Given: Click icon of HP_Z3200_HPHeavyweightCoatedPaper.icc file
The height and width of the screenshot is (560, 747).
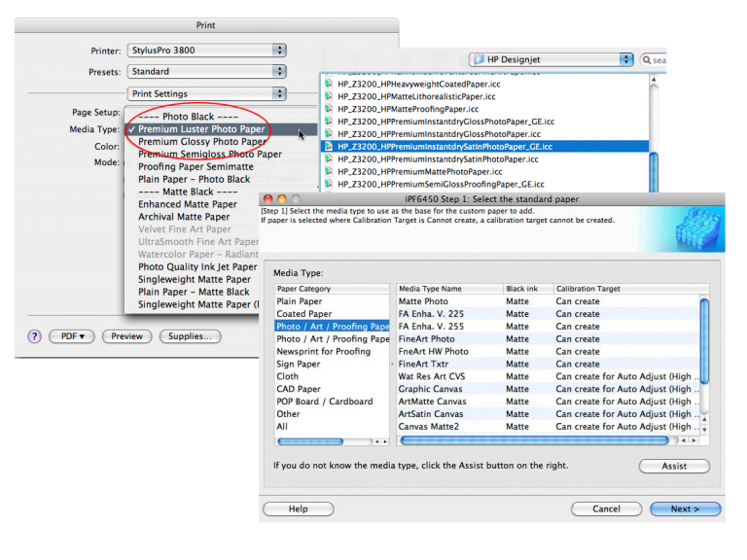Looking at the screenshot, I should (329, 84).
